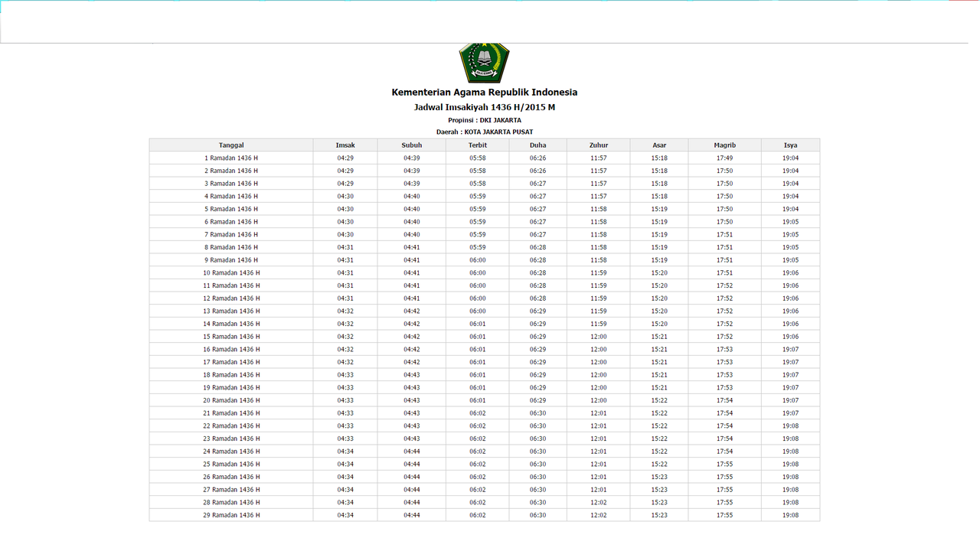
Task: Click Terbit time 06:00 for 9 Ramadan
Action: (x=478, y=260)
